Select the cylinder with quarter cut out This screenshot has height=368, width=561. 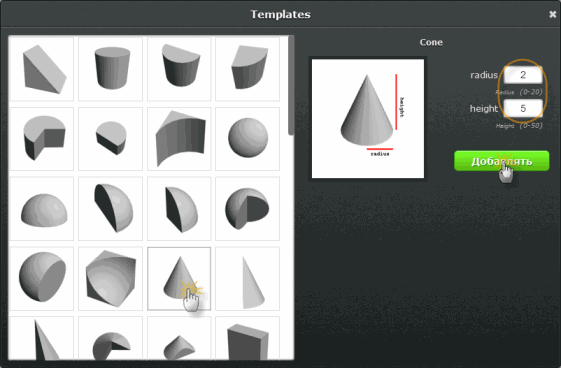(x=42, y=139)
